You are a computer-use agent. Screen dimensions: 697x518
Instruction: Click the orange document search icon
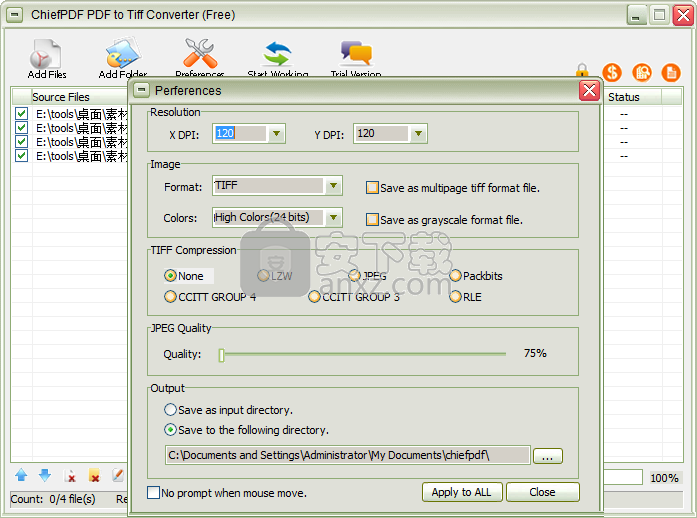coord(642,72)
